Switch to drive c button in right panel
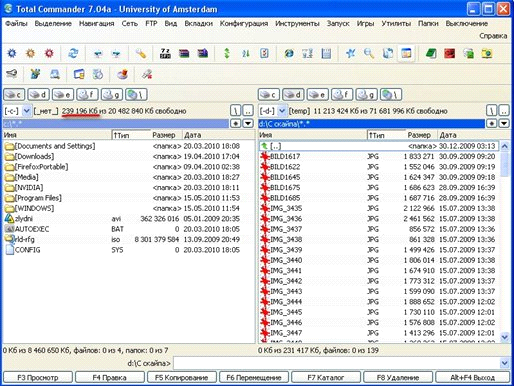 [268, 95]
